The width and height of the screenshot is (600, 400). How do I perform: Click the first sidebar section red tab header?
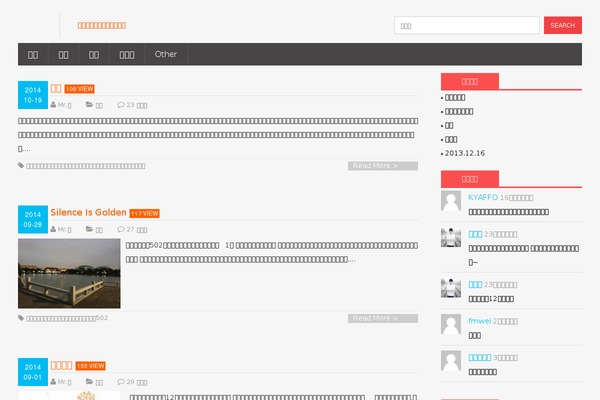point(470,81)
